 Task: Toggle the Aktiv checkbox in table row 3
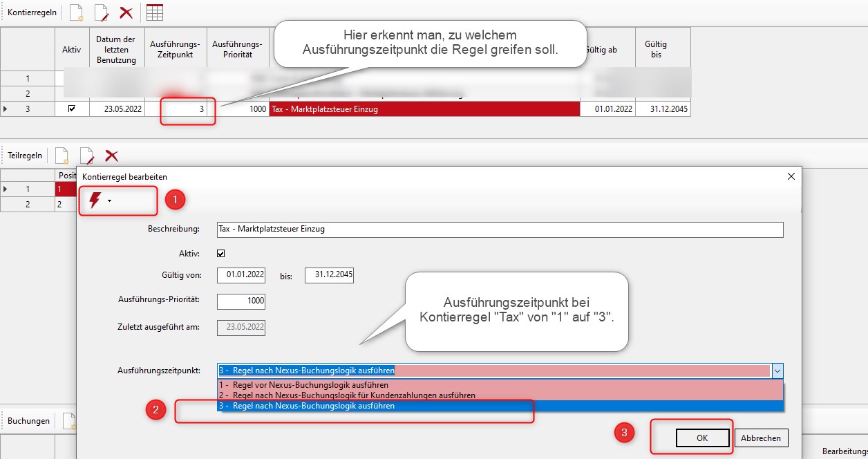click(x=71, y=109)
